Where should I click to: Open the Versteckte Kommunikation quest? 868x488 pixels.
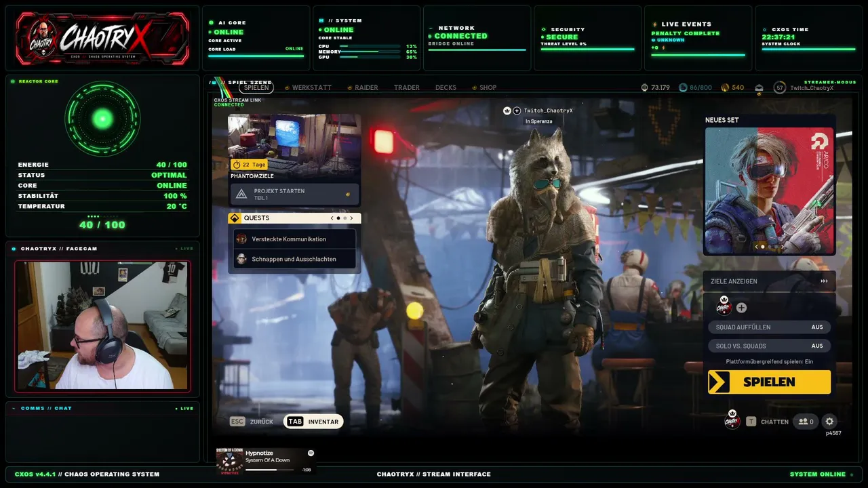[x=294, y=239]
